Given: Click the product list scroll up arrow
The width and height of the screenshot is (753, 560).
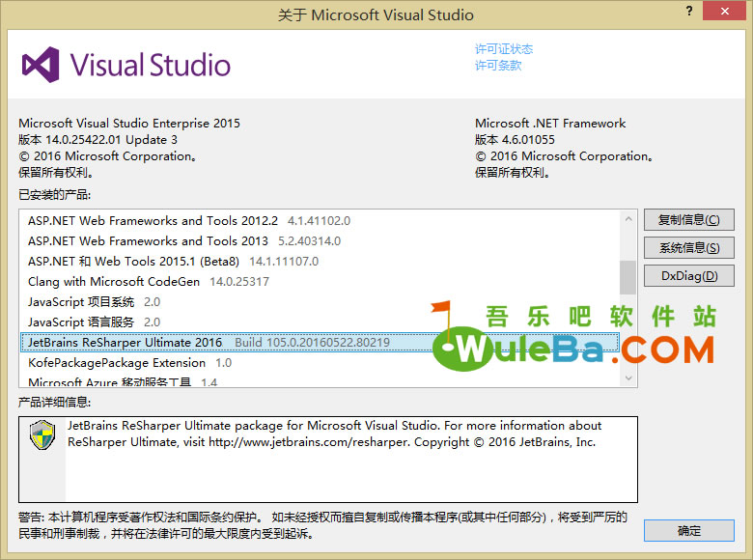Looking at the screenshot, I should point(628,219).
